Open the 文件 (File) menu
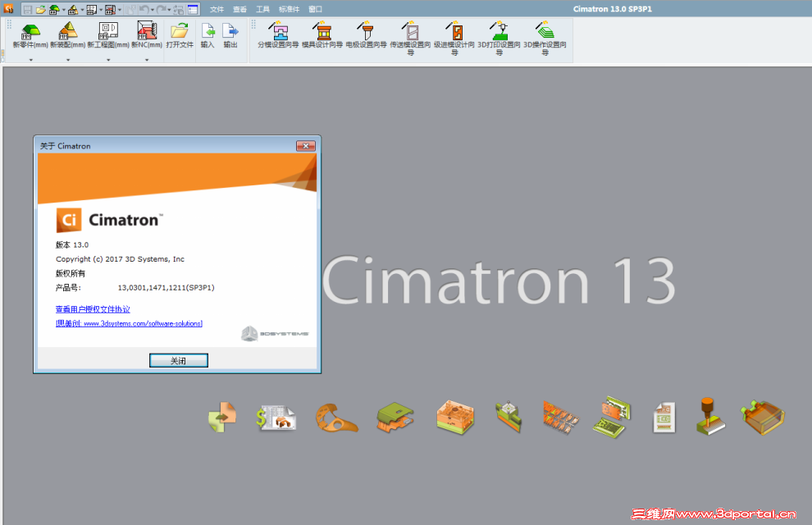The width and height of the screenshot is (812, 525). click(x=217, y=9)
